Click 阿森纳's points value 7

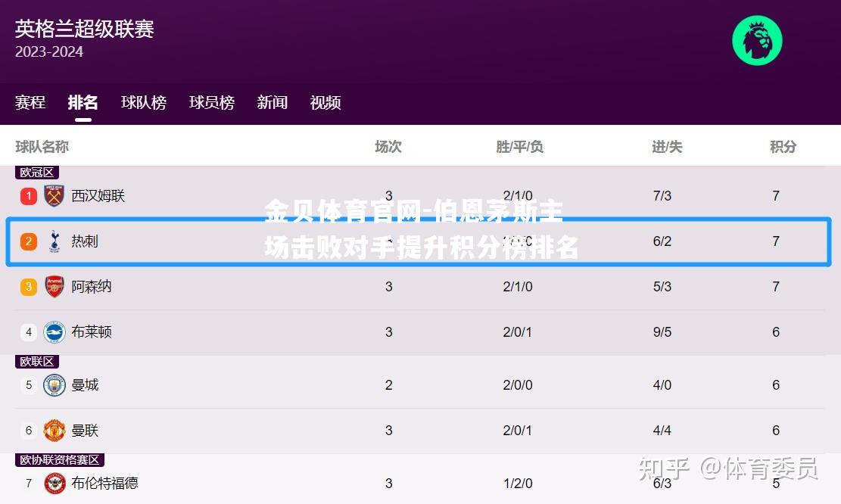click(x=776, y=286)
